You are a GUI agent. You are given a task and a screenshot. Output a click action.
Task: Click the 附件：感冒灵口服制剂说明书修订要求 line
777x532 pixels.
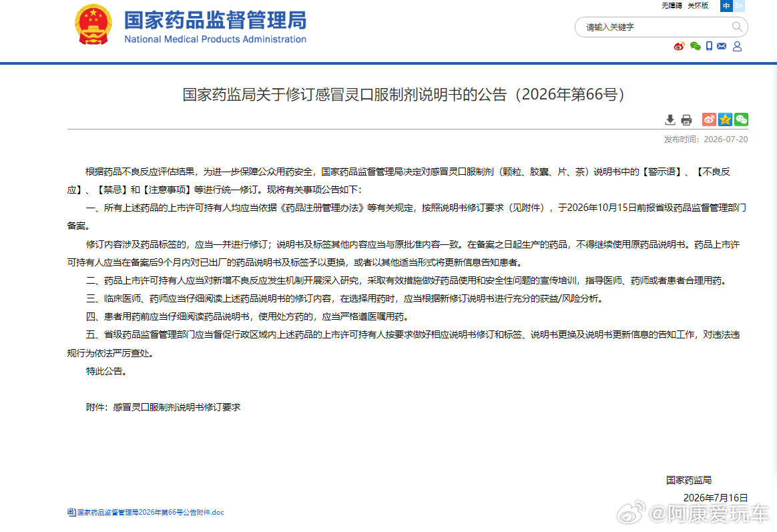[x=163, y=407]
